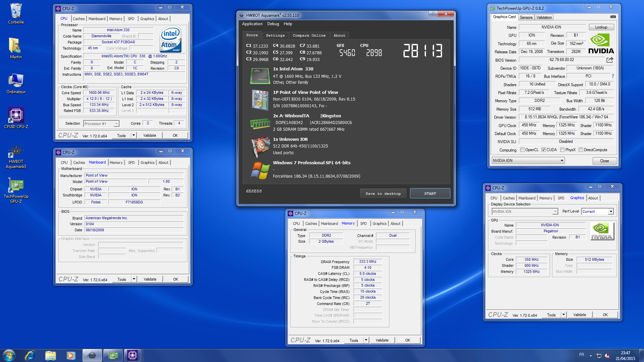This screenshot has width=644, height=362.
Task: Toggle the CUDA checkbox in GPU-Z
Action: [x=543, y=150]
